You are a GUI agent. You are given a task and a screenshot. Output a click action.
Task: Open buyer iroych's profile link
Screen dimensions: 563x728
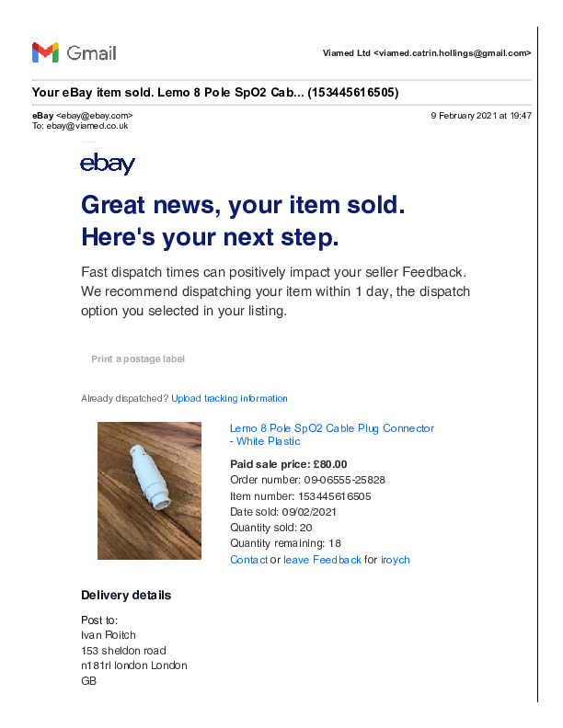[x=395, y=560]
